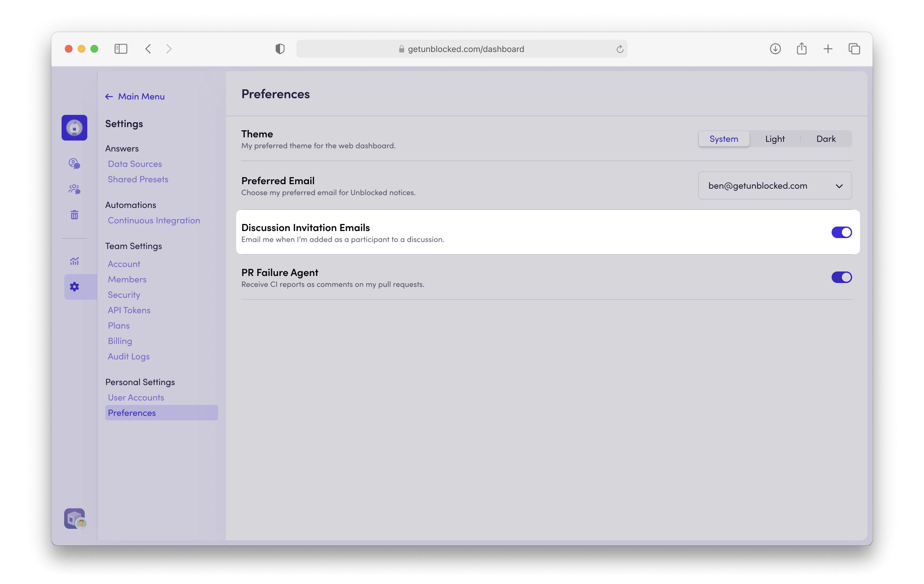The image size is (924, 584).
Task: Open the analytics chart sidebar icon
Action: pyautogui.click(x=74, y=261)
